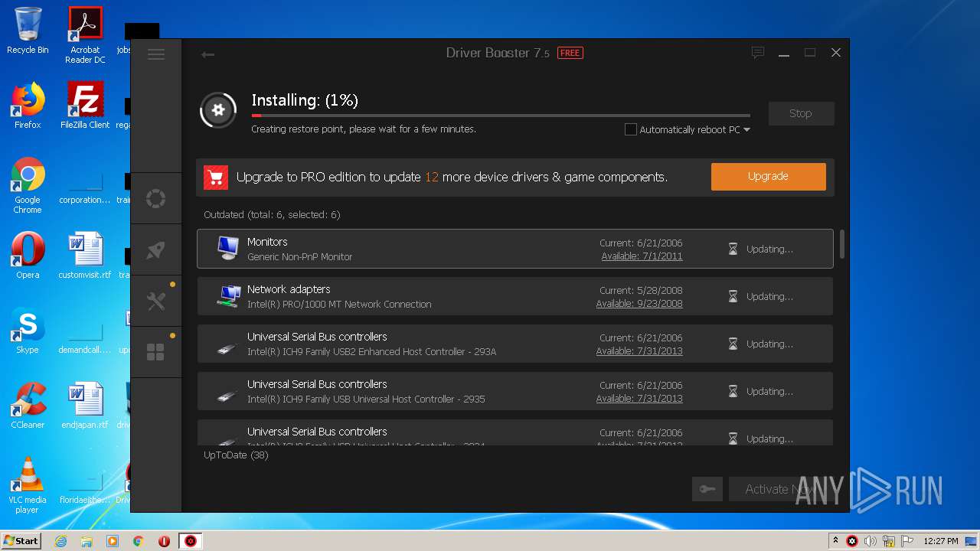Click the shopping cart upgrade icon

(x=216, y=178)
